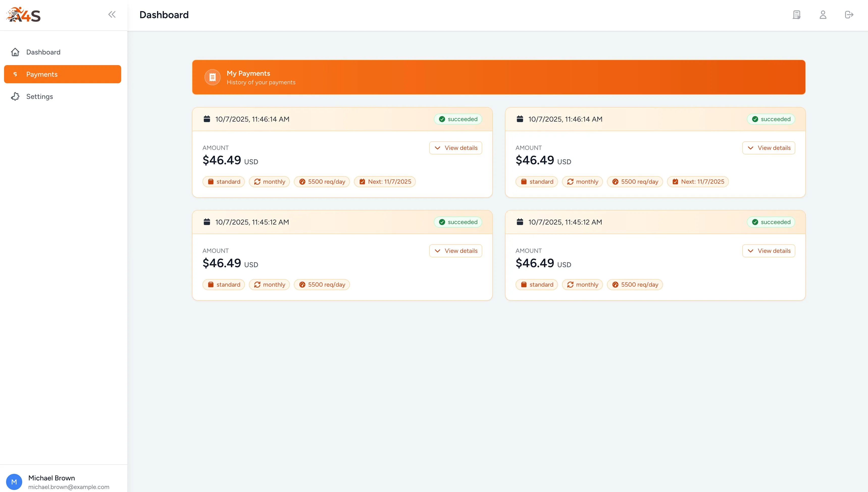Viewport: 868px width, 492px height.
Task: Click the succeeded status badge on second payment
Action: (x=771, y=119)
